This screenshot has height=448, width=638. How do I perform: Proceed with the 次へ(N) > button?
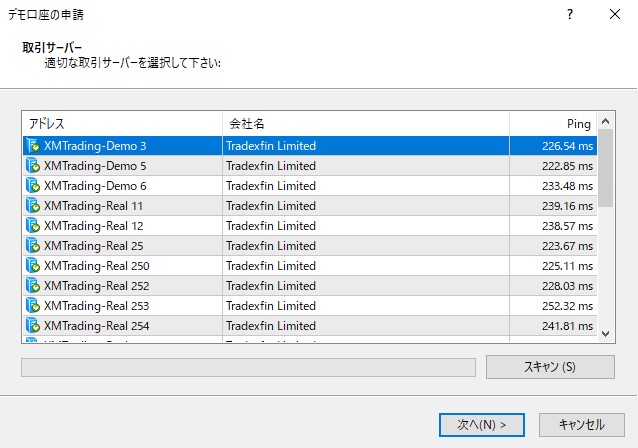(x=482, y=424)
